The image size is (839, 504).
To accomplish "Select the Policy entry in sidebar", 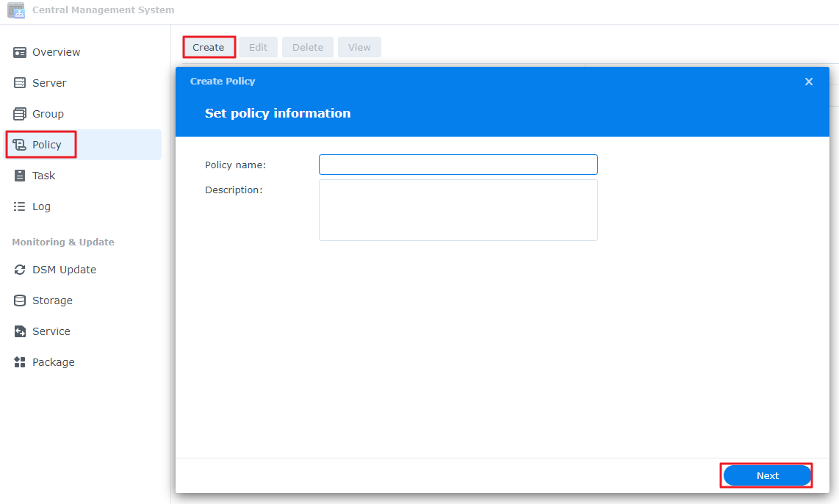I will (48, 145).
